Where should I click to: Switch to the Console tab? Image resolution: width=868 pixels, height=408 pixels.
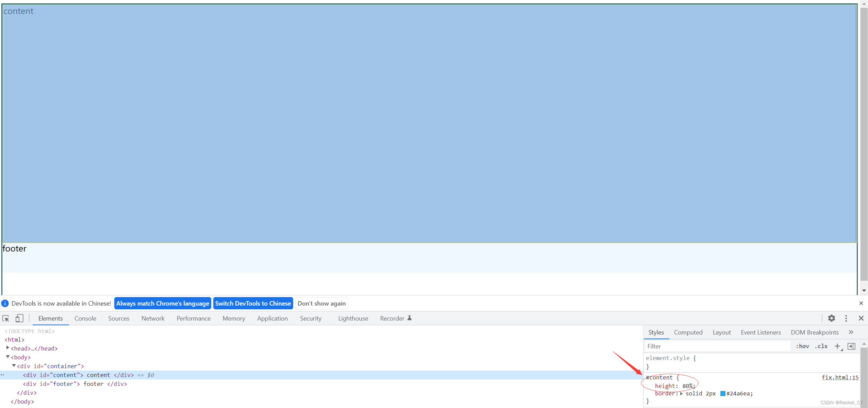pyautogui.click(x=85, y=319)
